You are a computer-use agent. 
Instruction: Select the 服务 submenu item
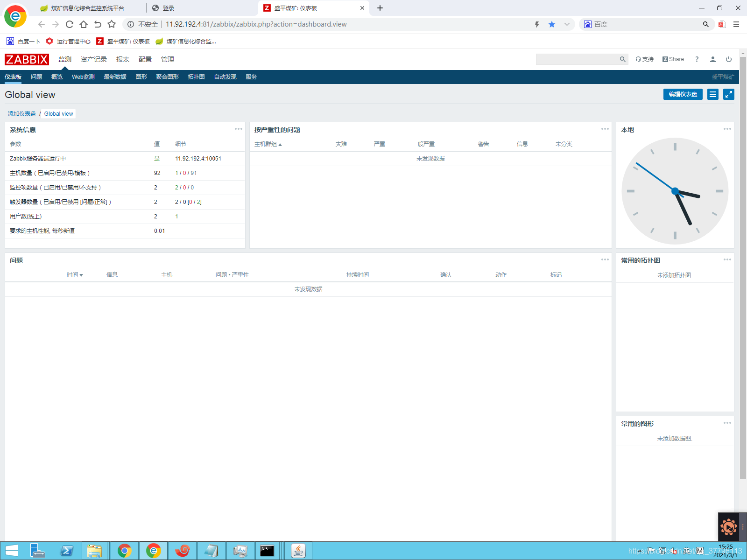tap(251, 77)
